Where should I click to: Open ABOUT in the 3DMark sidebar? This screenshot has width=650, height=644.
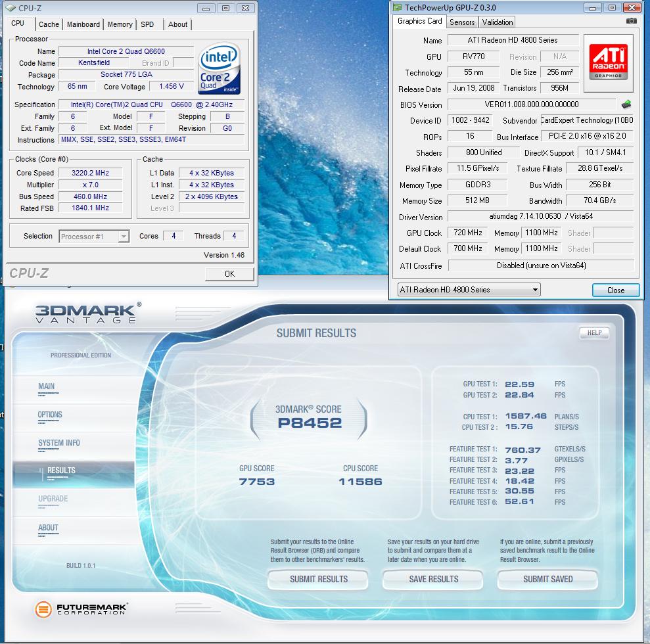pyautogui.click(x=48, y=528)
